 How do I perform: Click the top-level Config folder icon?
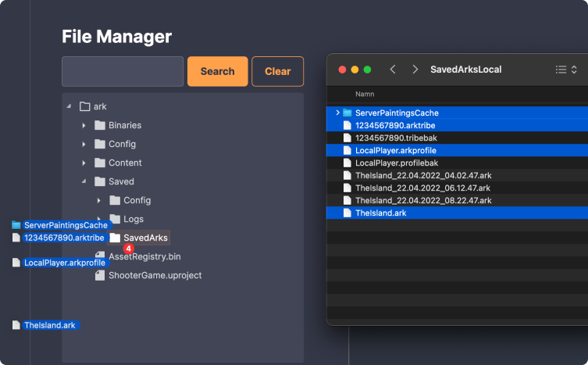100,144
